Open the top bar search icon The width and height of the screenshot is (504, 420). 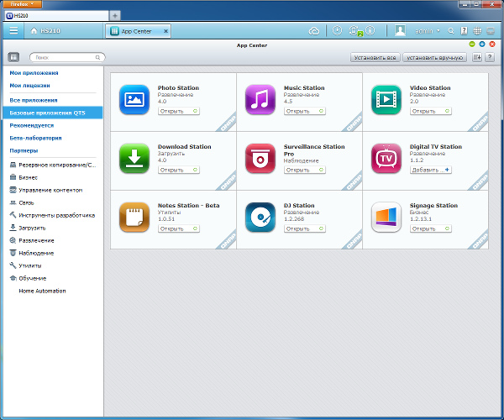[451, 31]
